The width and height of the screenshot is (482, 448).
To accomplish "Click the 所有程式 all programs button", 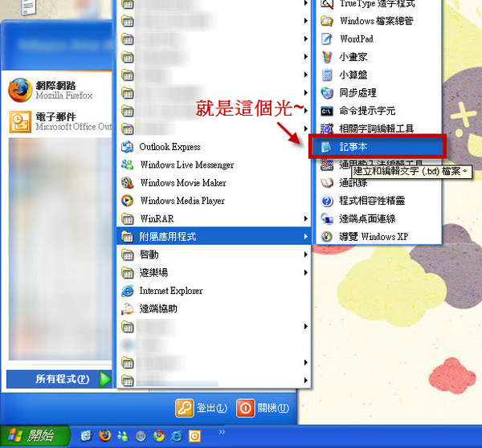I will 59,379.
